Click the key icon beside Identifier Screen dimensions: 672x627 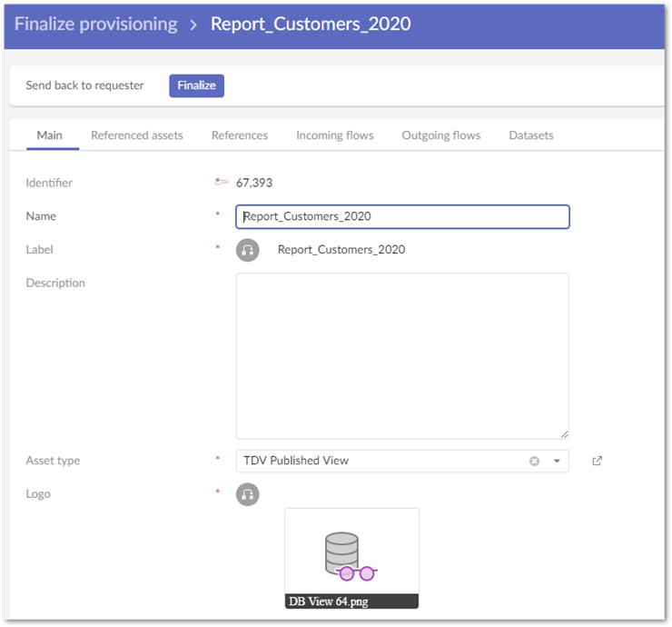pyautogui.click(x=221, y=183)
